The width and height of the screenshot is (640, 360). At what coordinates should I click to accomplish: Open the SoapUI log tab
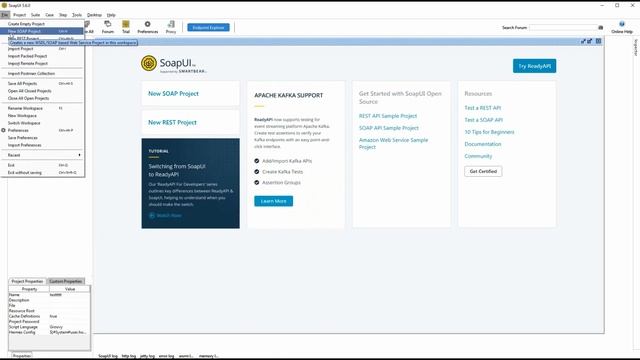click(x=108, y=356)
